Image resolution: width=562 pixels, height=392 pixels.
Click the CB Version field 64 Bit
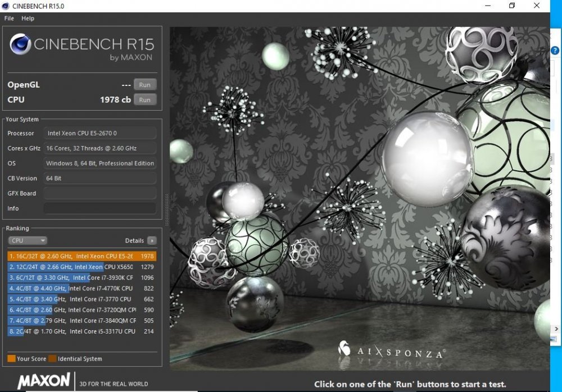coord(100,179)
